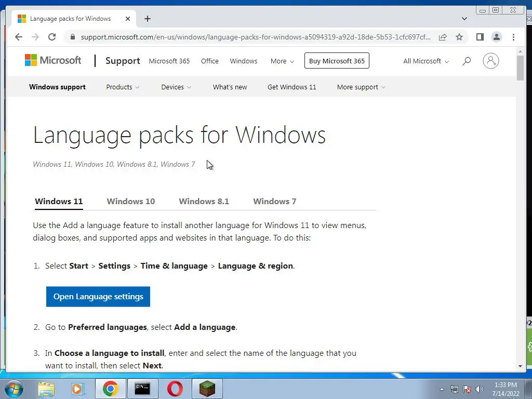Image resolution: width=532 pixels, height=399 pixels.
Task: Click 'Windows 11, Windows 10, Windows 8.1, Windows 7' subtitle
Action: click(114, 165)
